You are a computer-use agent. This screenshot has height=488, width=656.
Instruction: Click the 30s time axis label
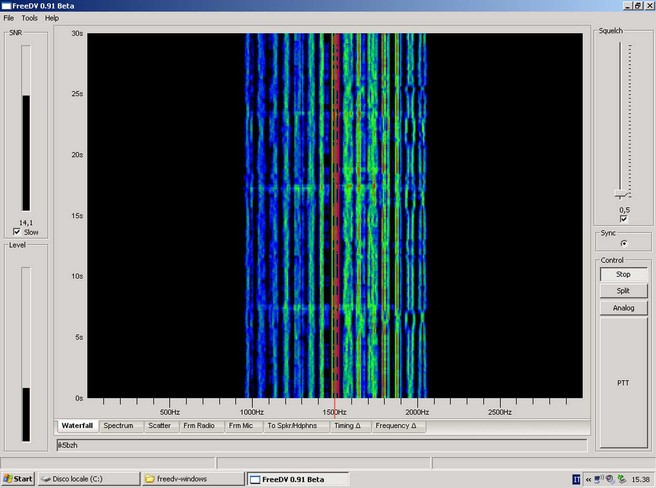(x=77, y=33)
